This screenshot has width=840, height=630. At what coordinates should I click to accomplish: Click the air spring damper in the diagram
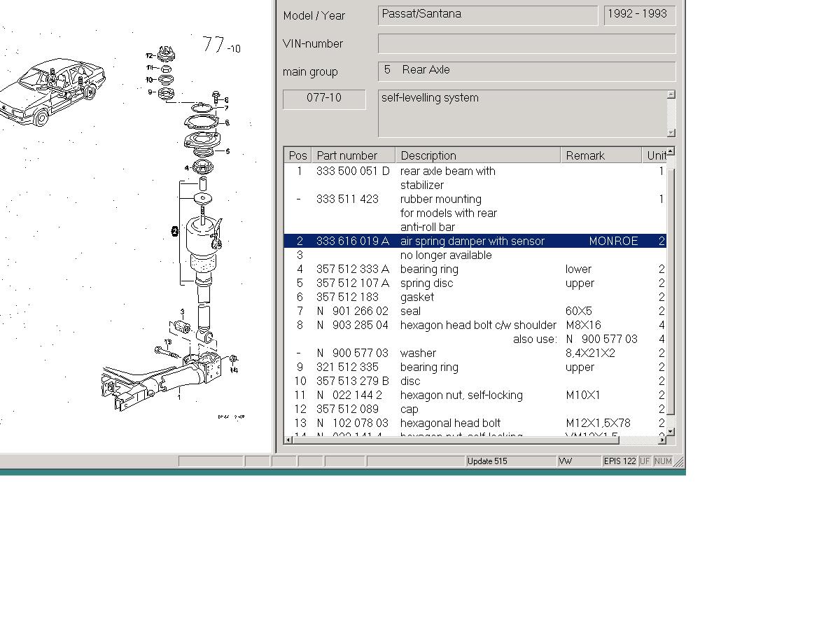coord(202,238)
